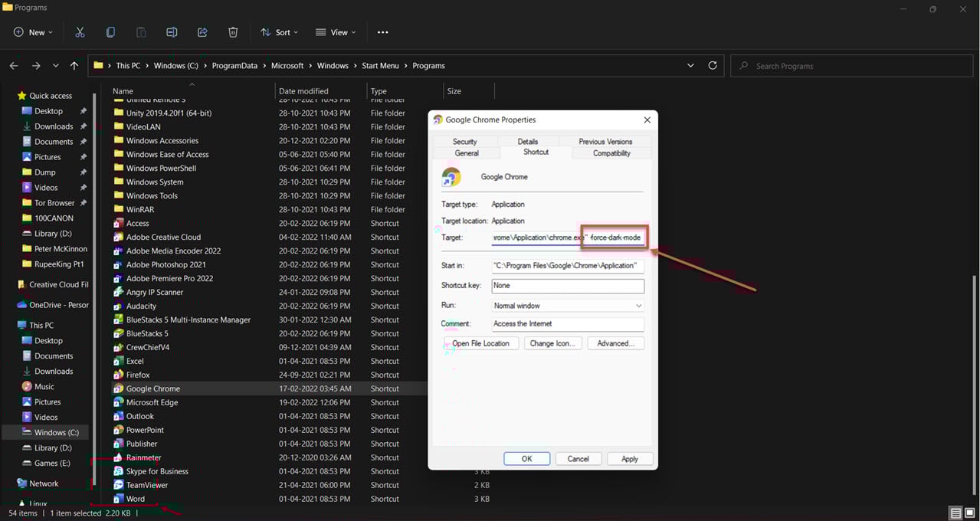Click the Advanced button
This screenshot has width=980, height=521.
tap(616, 343)
